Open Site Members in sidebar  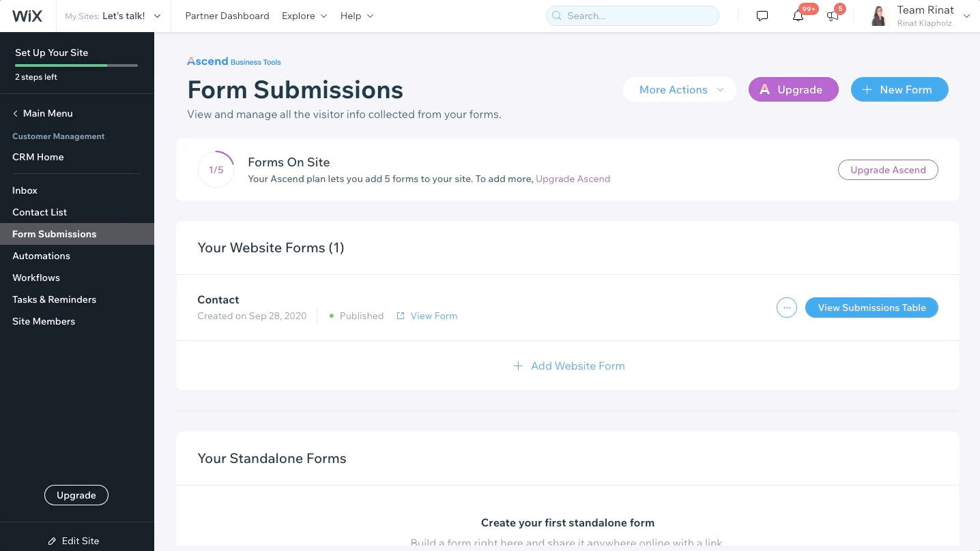point(44,321)
